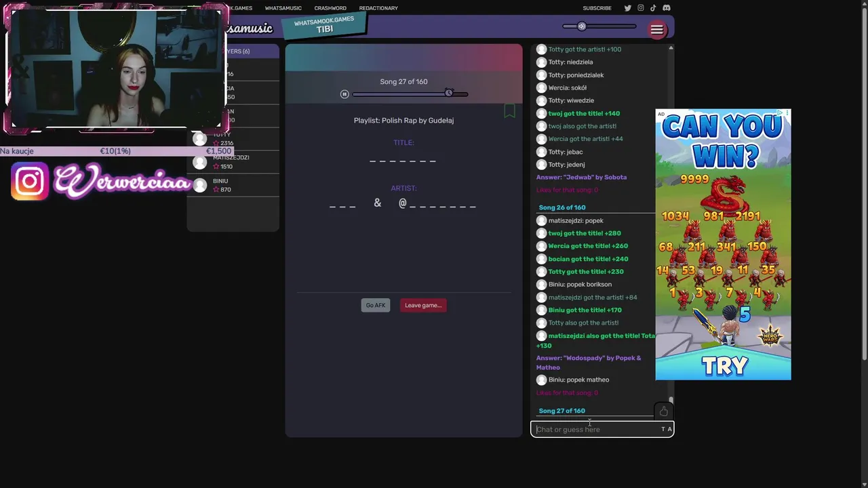Screen dimensions: 868x488
Task: Click the Leave game button
Action: click(423, 305)
